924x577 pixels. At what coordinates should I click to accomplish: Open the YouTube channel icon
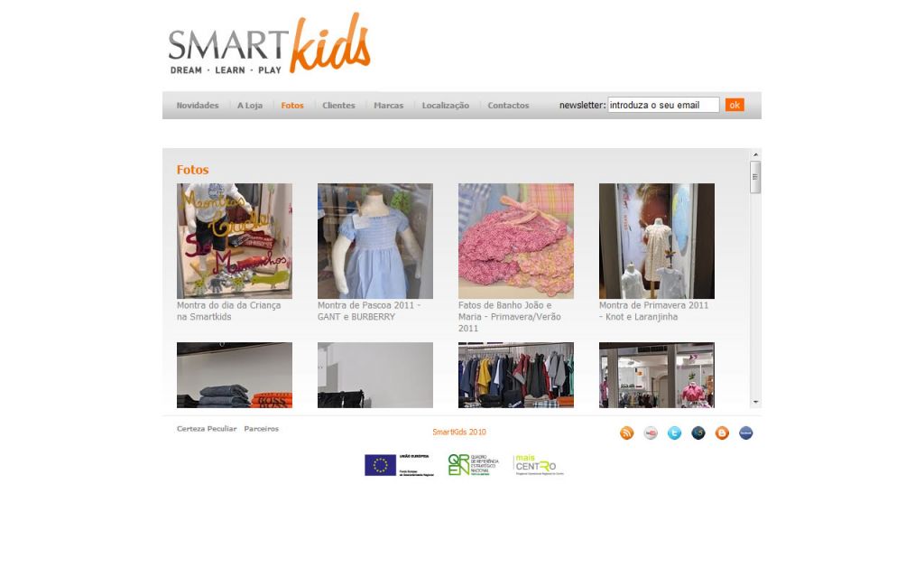[651, 433]
